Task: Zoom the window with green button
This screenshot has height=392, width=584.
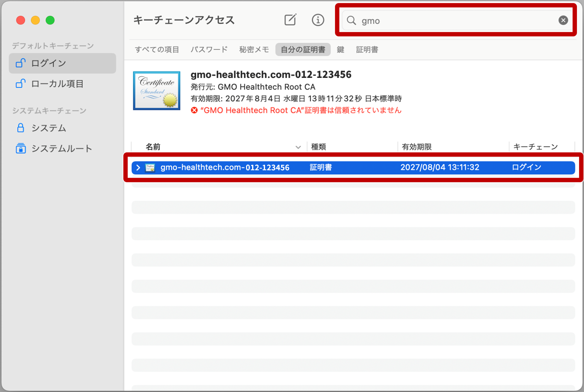Action: coord(50,20)
